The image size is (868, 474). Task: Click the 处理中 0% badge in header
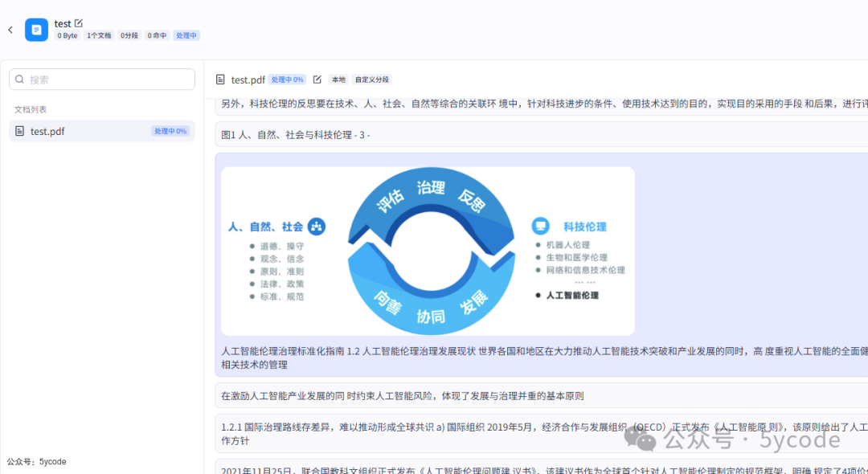click(287, 80)
